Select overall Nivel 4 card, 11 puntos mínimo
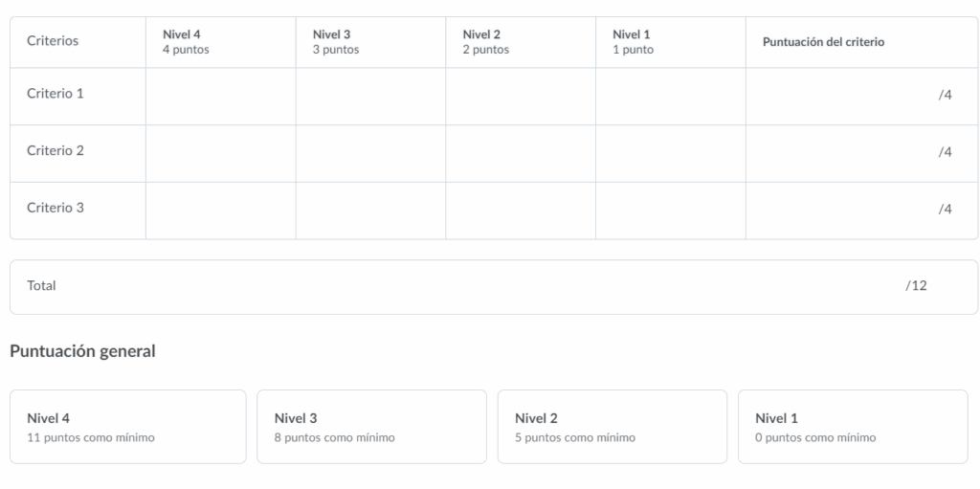This screenshot has height=489, width=980. (x=128, y=427)
